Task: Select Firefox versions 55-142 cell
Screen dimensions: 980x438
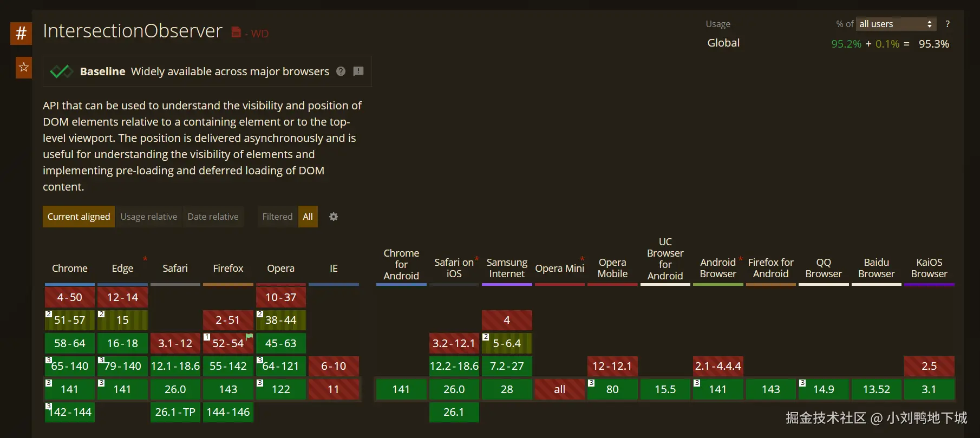Action: (x=228, y=366)
